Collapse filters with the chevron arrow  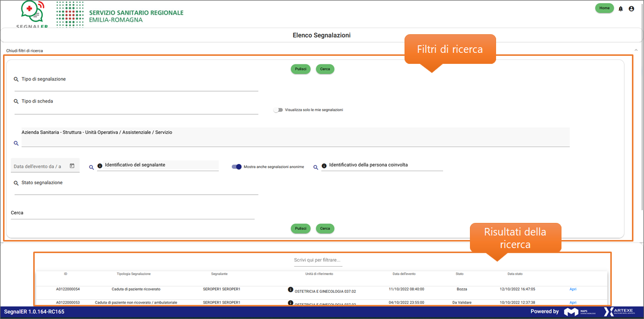click(635, 50)
